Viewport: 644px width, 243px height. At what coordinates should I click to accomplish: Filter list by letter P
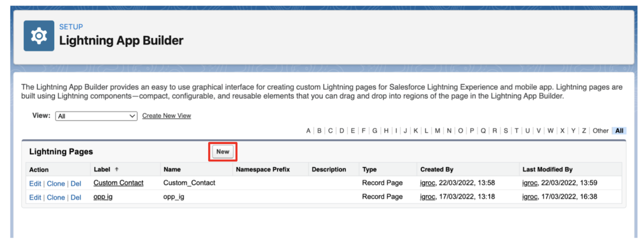(x=472, y=131)
